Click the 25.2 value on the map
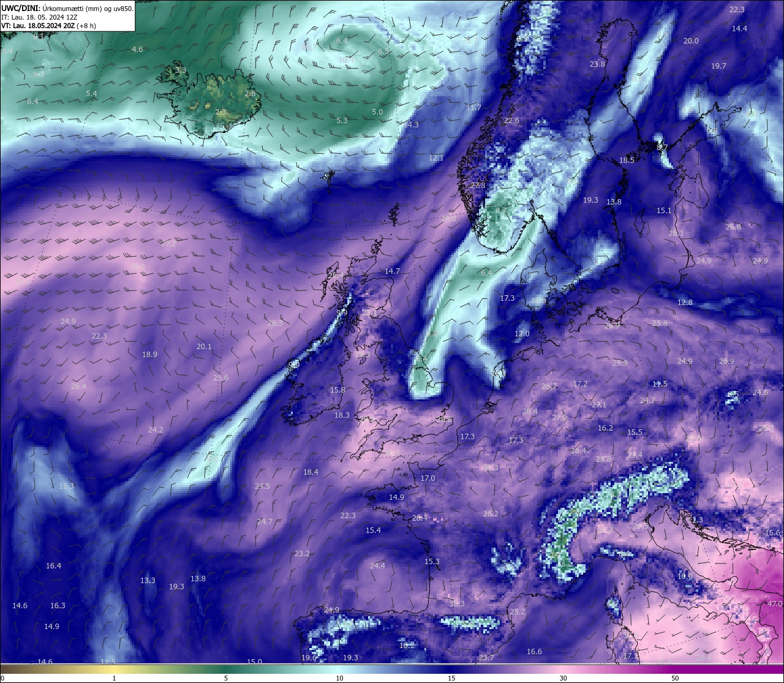 (518, 611)
